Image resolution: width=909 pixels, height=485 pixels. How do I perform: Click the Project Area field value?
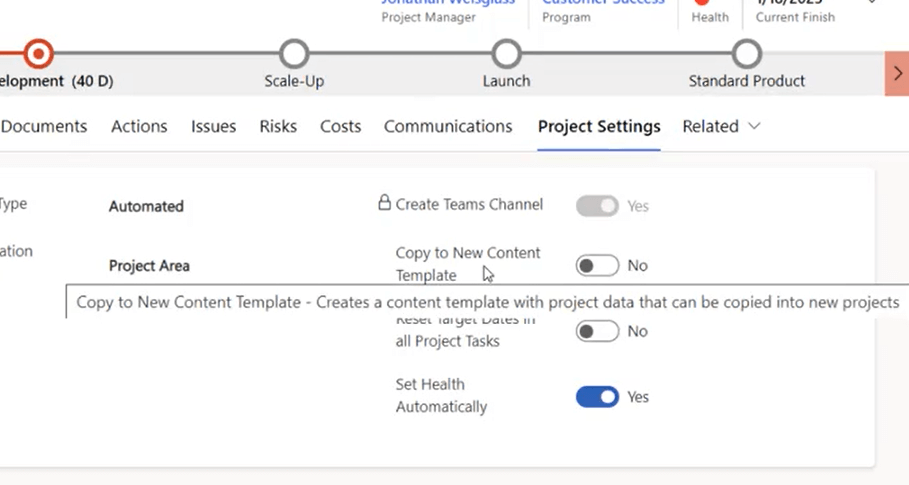(149, 266)
